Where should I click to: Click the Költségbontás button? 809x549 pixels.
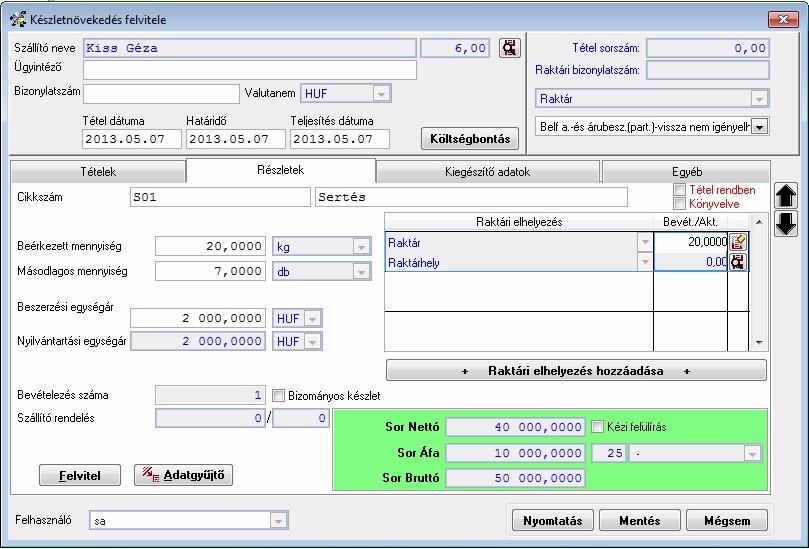(470, 139)
